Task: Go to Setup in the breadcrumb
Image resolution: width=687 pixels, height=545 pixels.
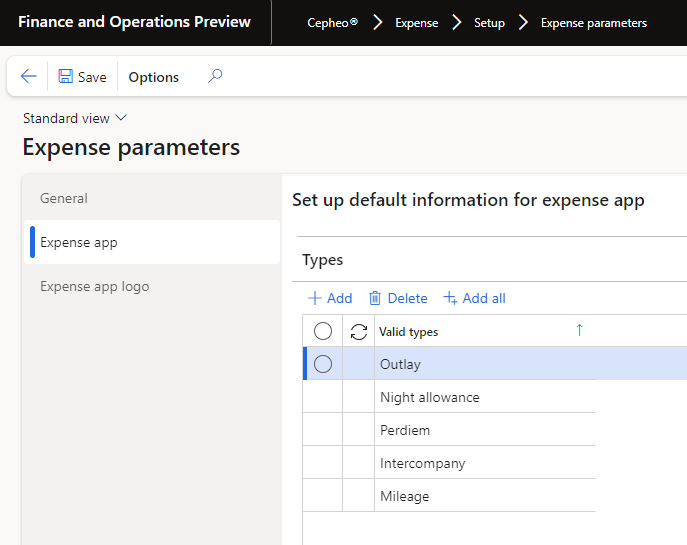Action: (489, 23)
